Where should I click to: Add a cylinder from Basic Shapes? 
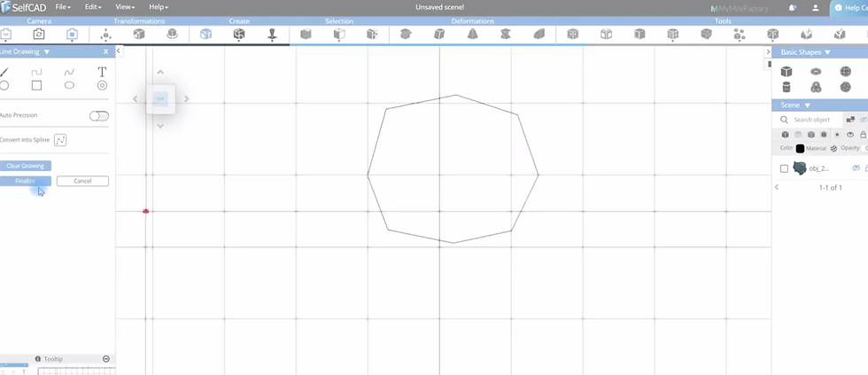coord(787,87)
